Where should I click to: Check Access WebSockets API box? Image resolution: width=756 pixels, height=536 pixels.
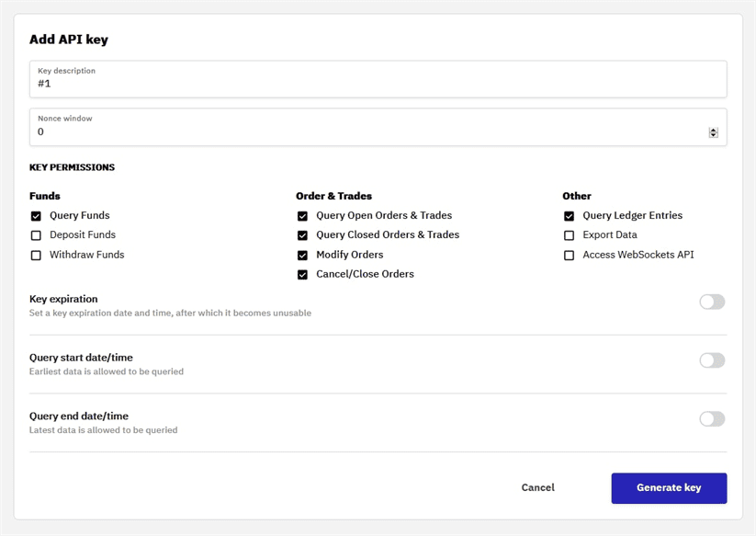[x=569, y=256]
